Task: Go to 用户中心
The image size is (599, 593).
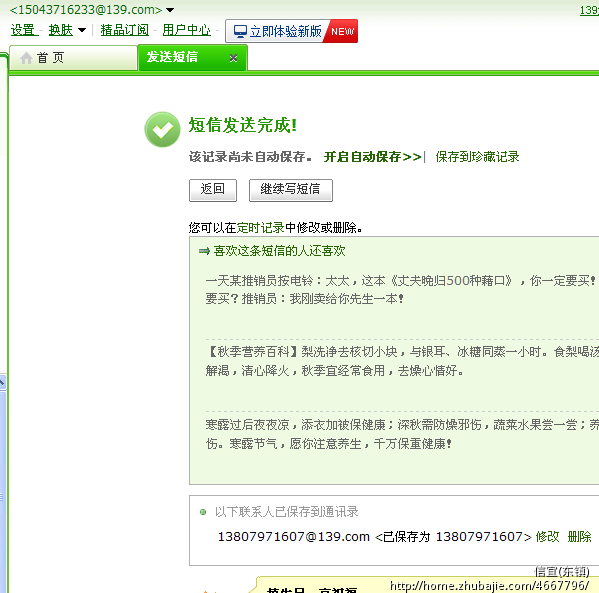Action: click(x=186, y=30)
